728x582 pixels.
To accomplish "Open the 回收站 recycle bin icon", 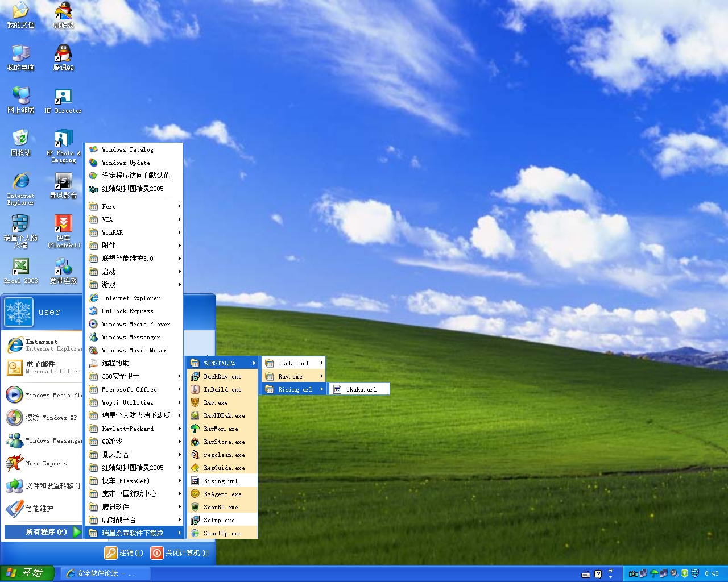I will (20, 142).
